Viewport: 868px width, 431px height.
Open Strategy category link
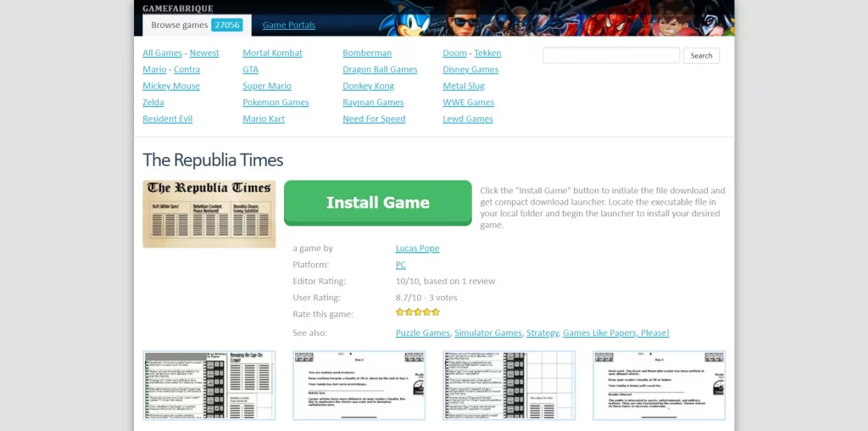pyautogui.click(x=542, y=333)
